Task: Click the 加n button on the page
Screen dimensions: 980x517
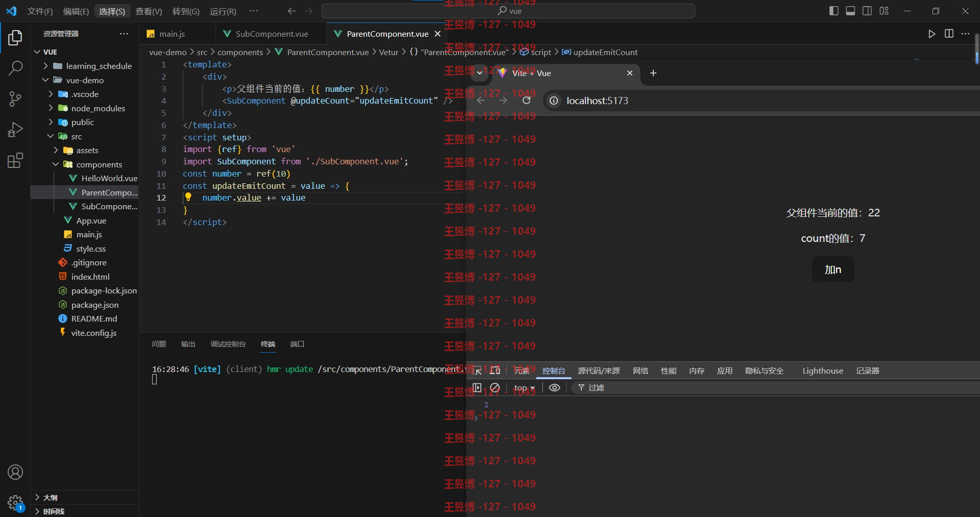Action: (x=833, y=269)
